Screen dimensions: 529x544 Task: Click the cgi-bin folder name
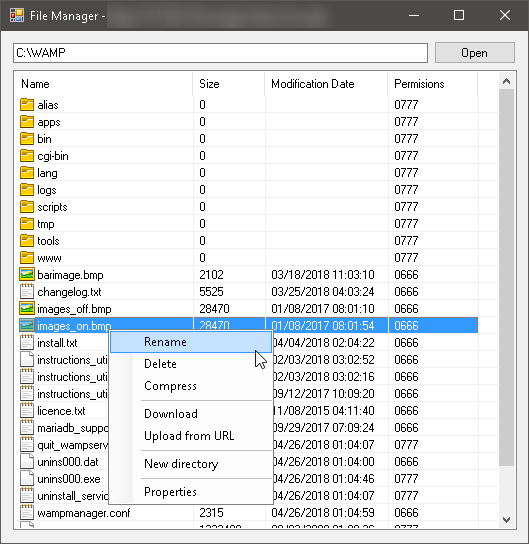pos(53,156)
